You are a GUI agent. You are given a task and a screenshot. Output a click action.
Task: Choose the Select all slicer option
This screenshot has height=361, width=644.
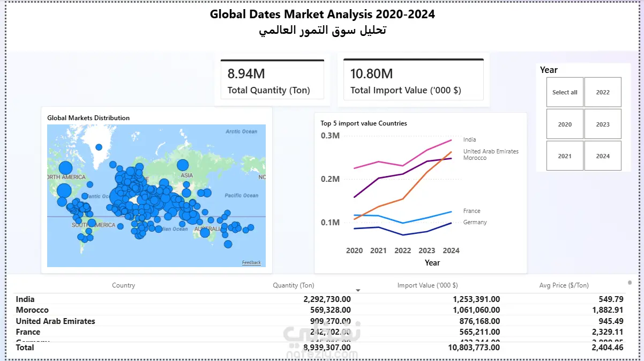565,92
